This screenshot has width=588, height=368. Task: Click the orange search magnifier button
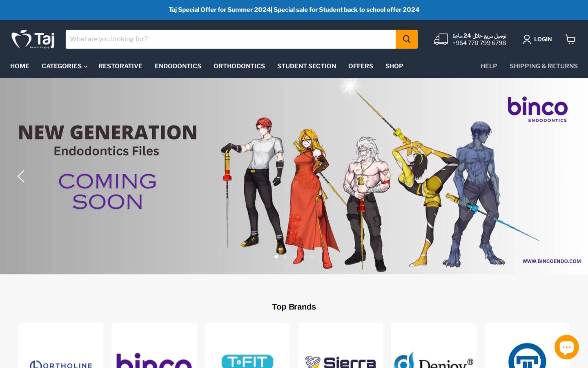click(x=407, y=39)
